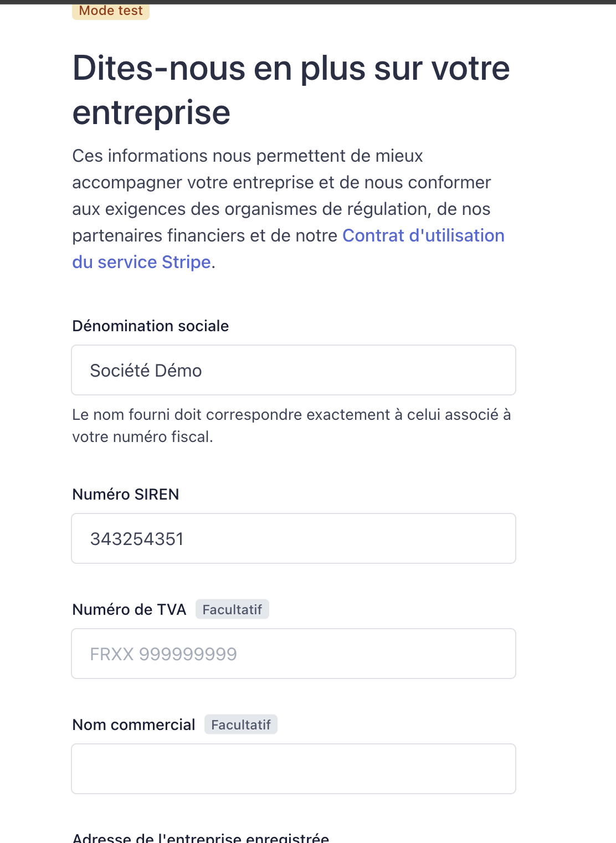
Task: Click the Nom commercial label
Action: pyautogui.click(x=134, y=724)
